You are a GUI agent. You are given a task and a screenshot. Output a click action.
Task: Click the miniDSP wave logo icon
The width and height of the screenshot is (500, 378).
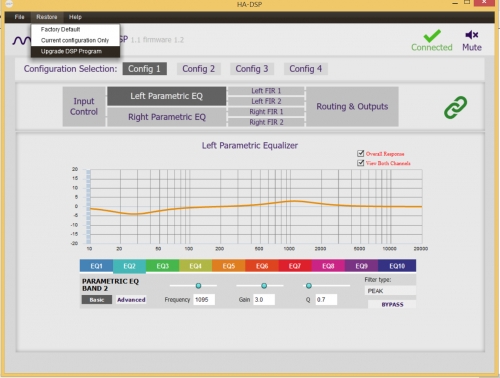(x=21, y=40)
